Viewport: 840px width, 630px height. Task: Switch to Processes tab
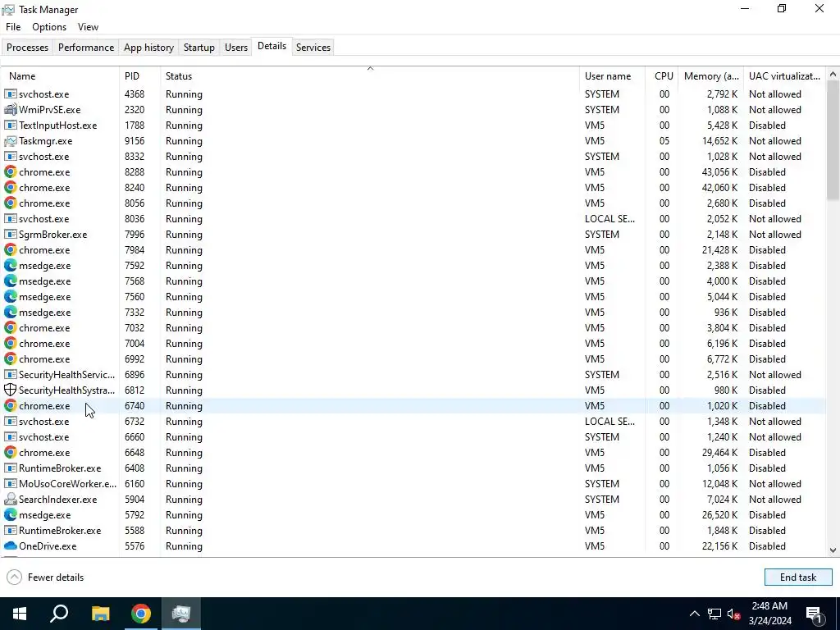pyautogui.click(x=27, y=47)
